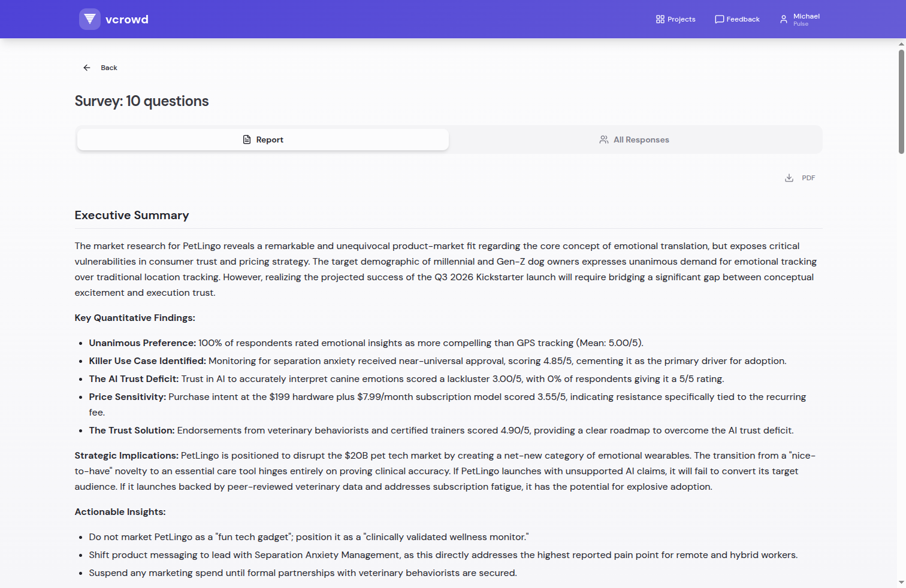
Task: Click the All Responses people icon
Action: click(604, 140)
